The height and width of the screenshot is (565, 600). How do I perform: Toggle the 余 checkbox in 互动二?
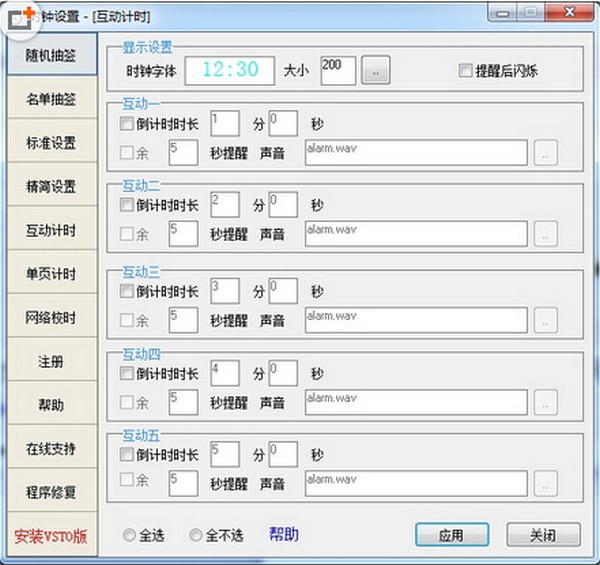[x=126, y=234]
